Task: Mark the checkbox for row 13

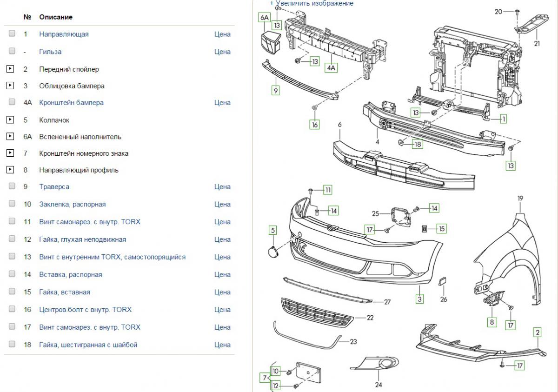Action: point(12,256)
